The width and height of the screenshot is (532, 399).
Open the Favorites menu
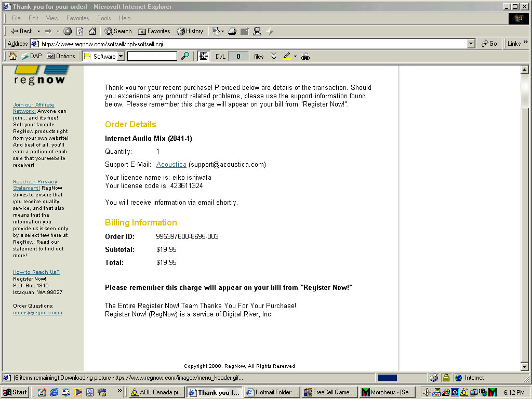click(78, 18)
